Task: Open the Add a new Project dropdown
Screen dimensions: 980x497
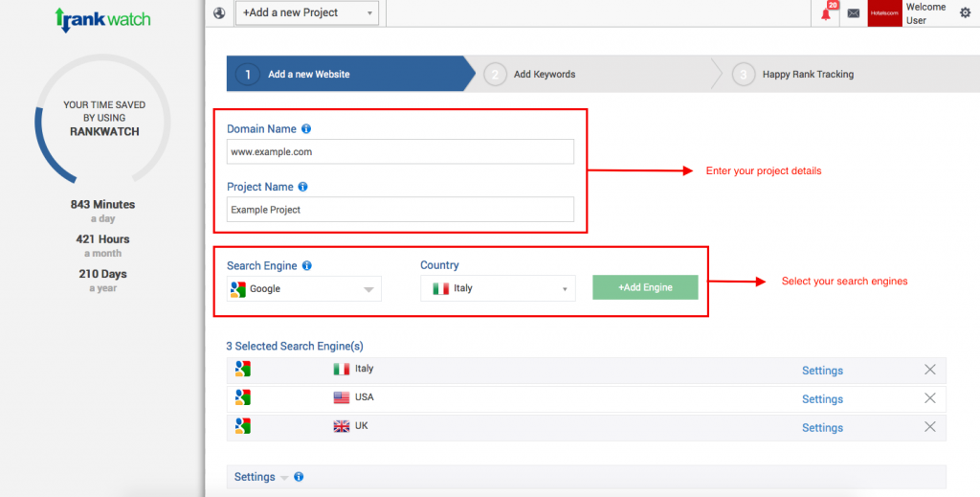Action: coord(307,12)
